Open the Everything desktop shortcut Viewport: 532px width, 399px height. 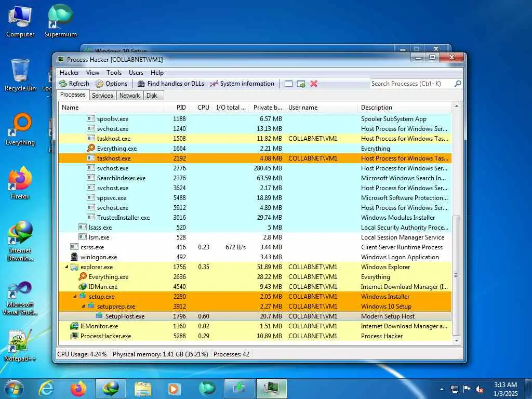(x=20, y=129)
